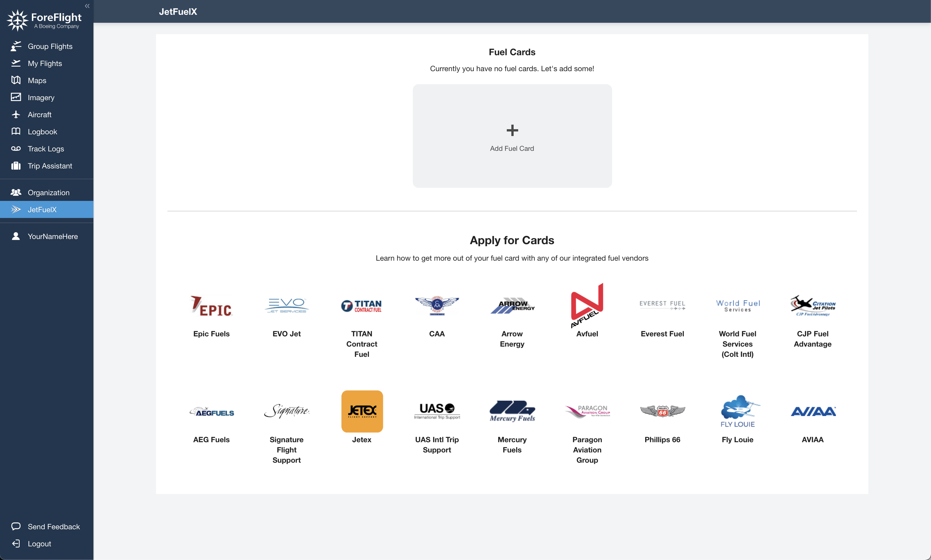Click the orange Jetex logo
931x560 pixels.
pos(362,411)
